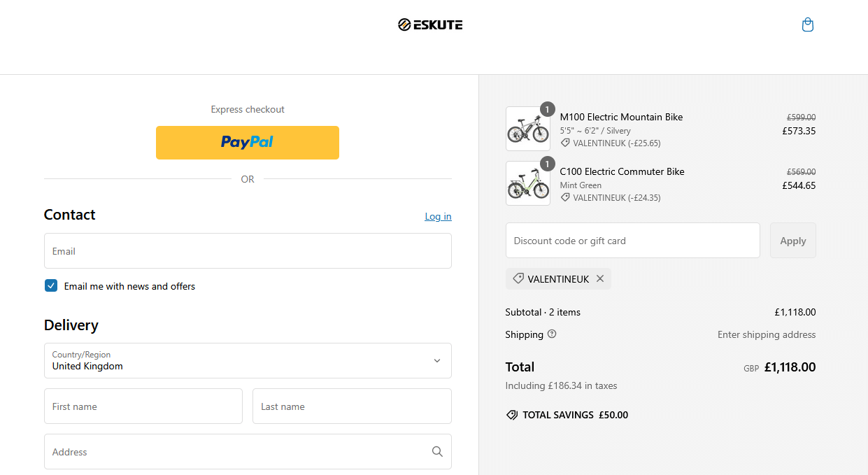
Task: Open the Shipping info question mark icon
Action: [x=552, y=334]
